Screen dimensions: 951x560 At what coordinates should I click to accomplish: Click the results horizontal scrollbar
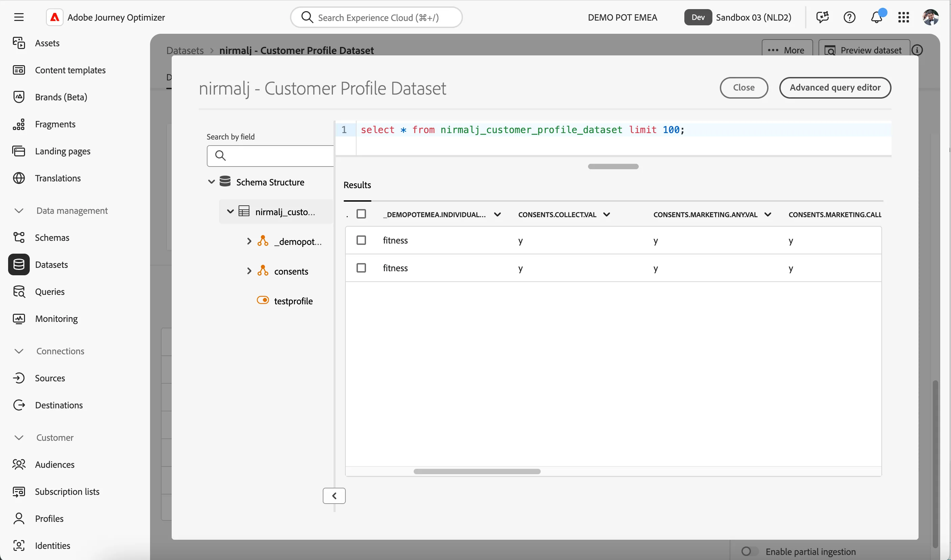[x=477, y=471]
